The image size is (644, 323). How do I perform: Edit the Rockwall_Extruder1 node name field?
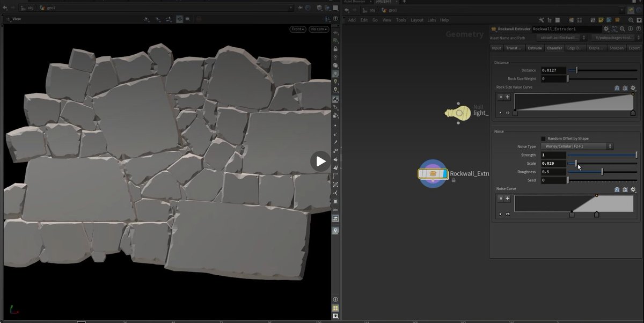tap(566, 29)
